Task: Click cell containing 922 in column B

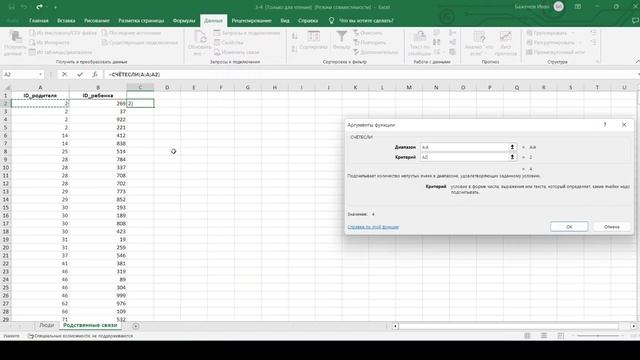Action: tap(98, 120)
